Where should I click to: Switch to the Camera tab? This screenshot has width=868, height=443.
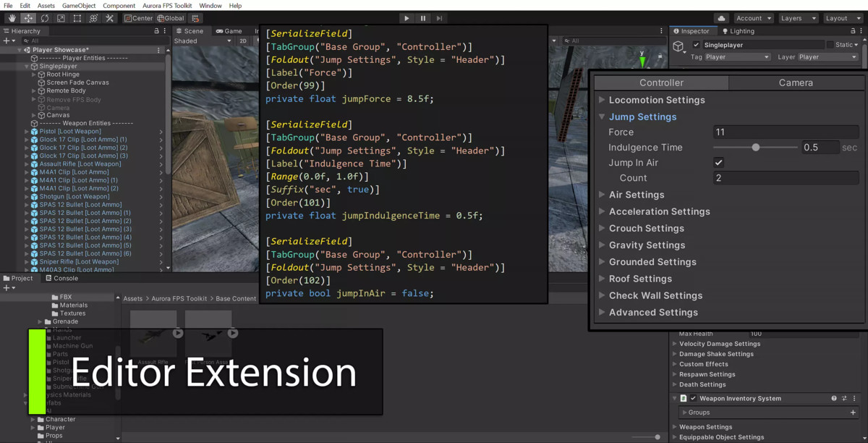point(796,83)
